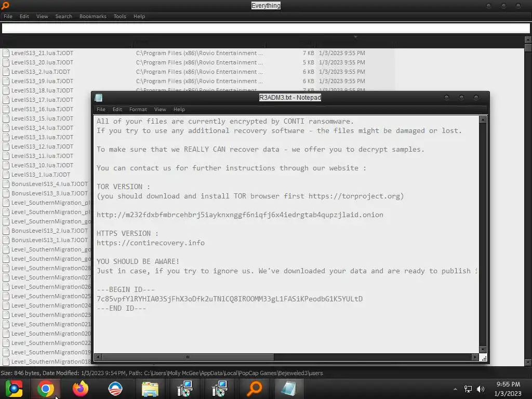This screenshot has width=532, height=399.
Task: Open the Edit menu in Everything
Action: (x=24, y=16)
